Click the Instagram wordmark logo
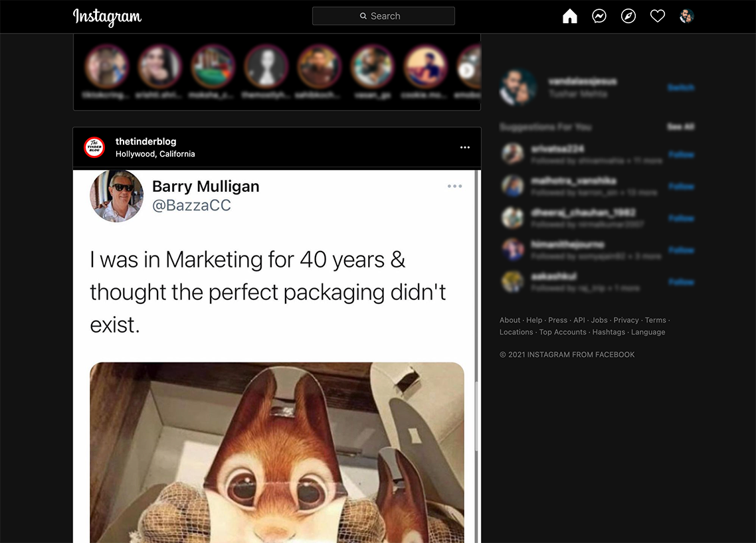The height and width of the screenshot is (543, 756). tap(107, 17)
